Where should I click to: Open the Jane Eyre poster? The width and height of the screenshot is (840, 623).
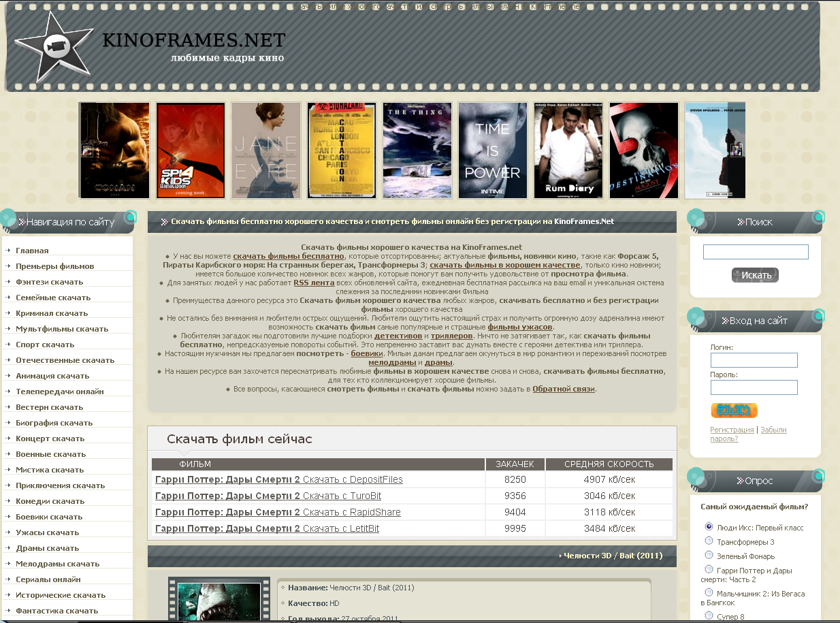(x=266, y=150)
